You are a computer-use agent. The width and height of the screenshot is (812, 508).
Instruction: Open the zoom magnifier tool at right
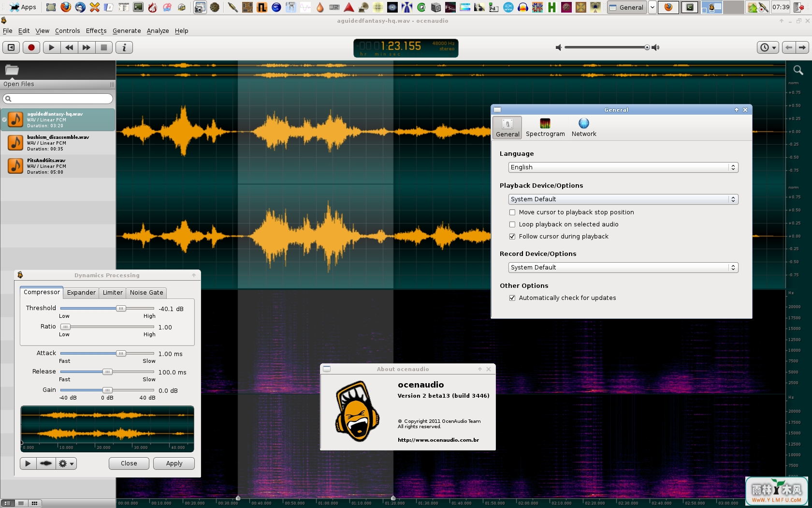pos(798,70)
